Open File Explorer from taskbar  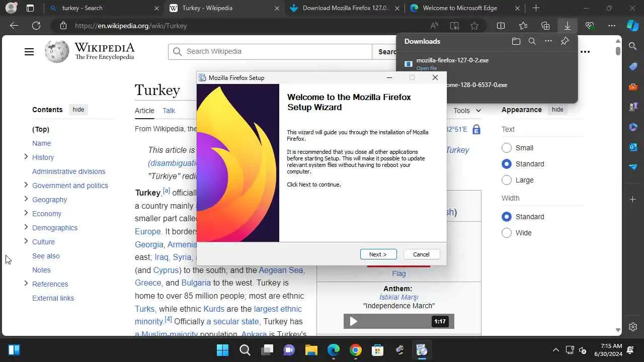pos(311,350)
